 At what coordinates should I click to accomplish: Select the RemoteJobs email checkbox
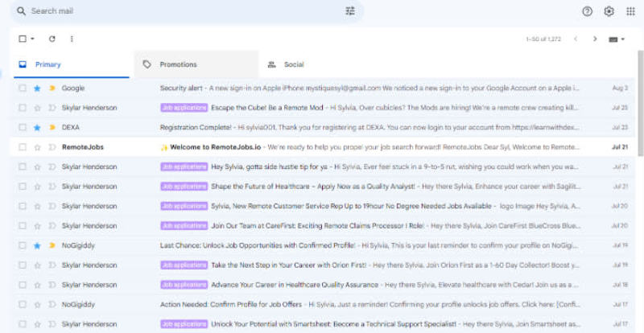pos(23,147)
